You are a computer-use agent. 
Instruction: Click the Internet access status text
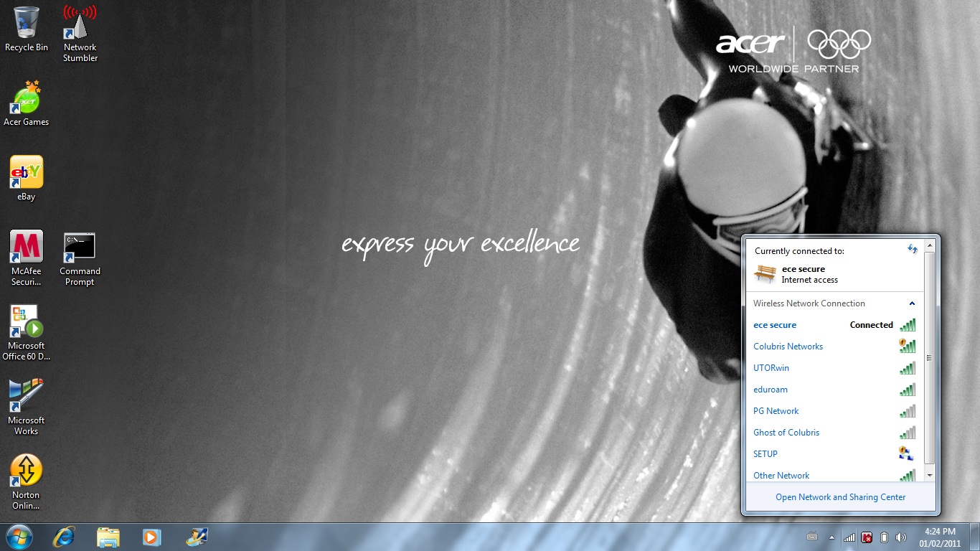[809, 280]
